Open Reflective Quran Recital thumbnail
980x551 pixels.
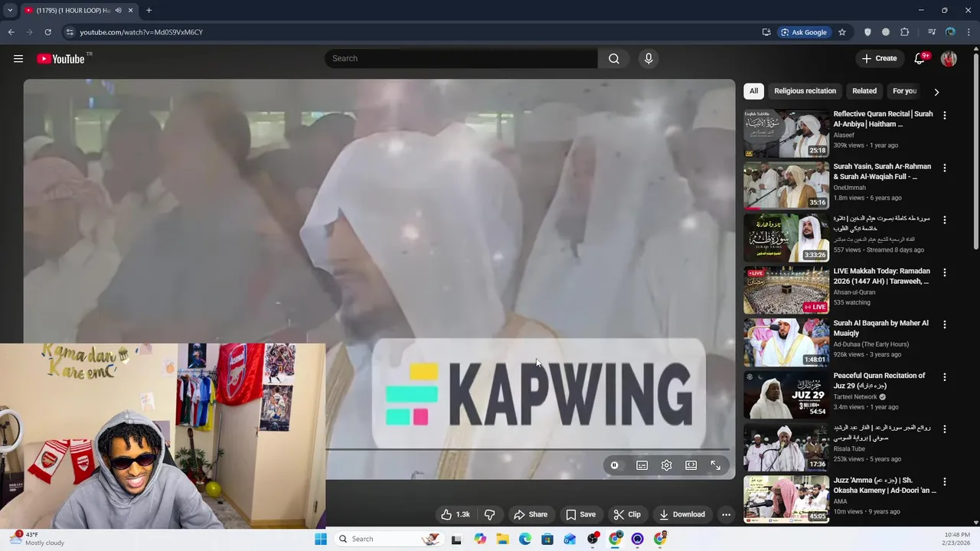click(786, 133)
